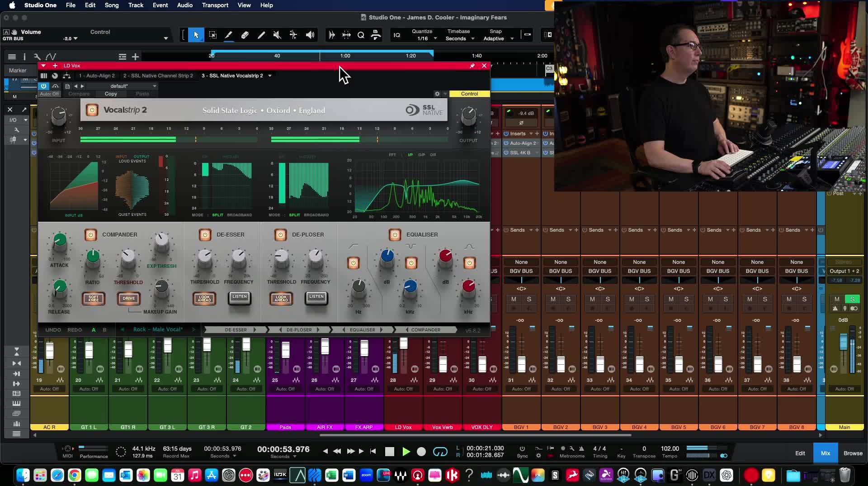Expand the default preset dropdown
868x486 pixels.
(154, 86)
